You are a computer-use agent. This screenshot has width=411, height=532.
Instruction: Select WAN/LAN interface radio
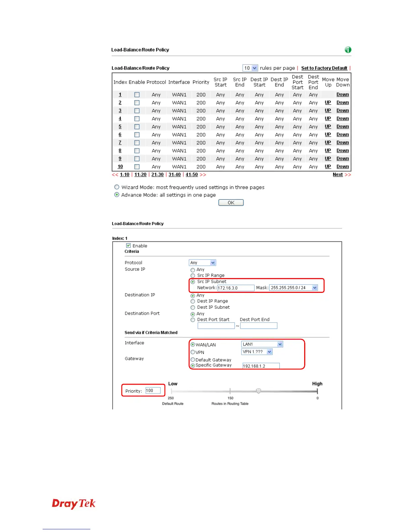tap(193, 345)
